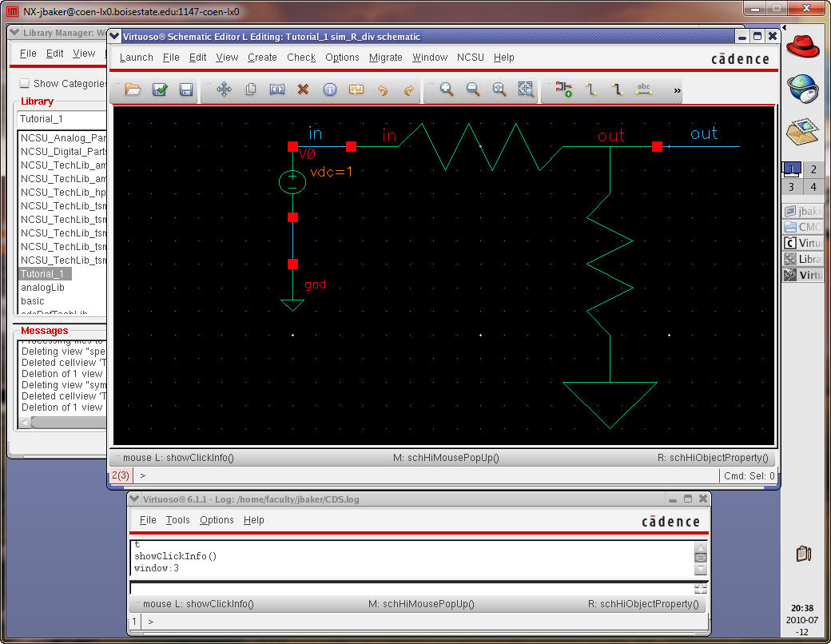Open the Create menu
Viewport: 831px width, 644px height.
tap(262, 58)
